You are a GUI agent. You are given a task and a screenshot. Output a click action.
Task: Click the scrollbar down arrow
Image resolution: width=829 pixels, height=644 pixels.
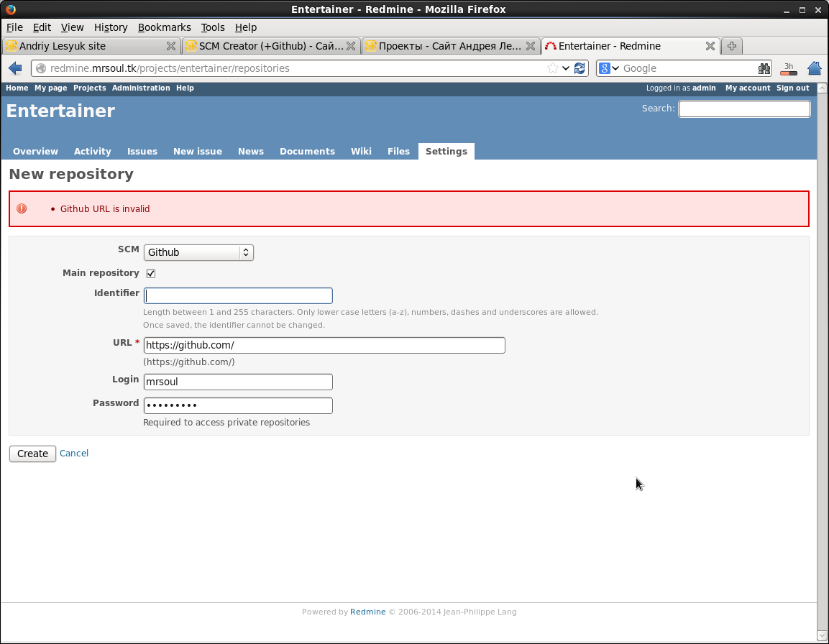click(x=822, y=635)
